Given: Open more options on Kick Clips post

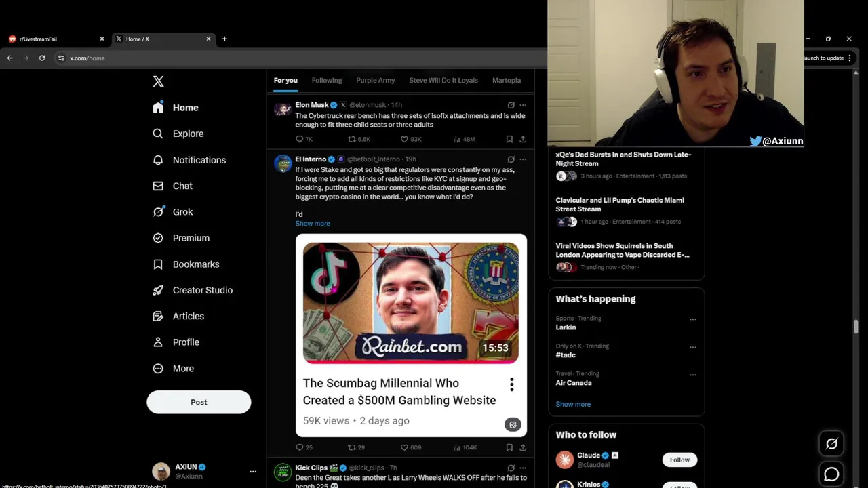Looking at the screenshot, I should point(523,468).
